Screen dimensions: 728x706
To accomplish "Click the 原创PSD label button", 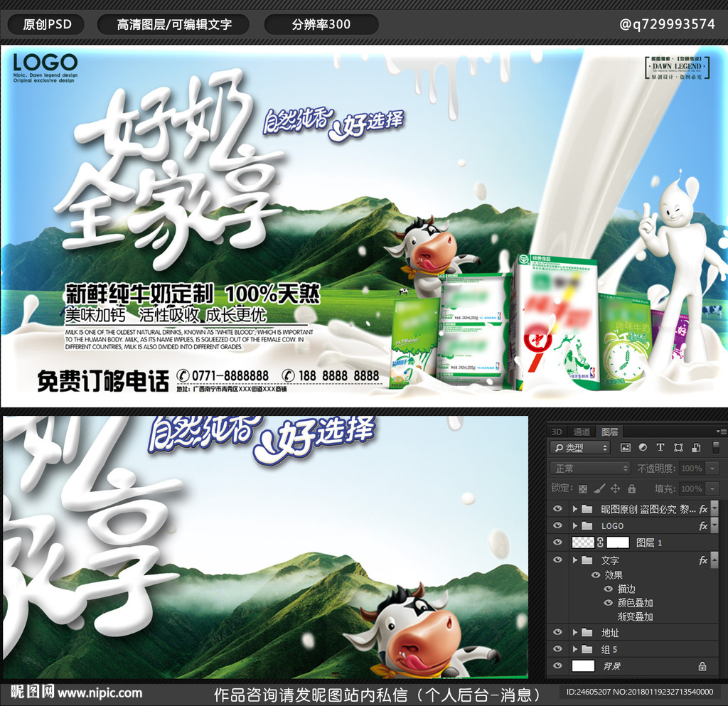I will click(x=47, y=24).
